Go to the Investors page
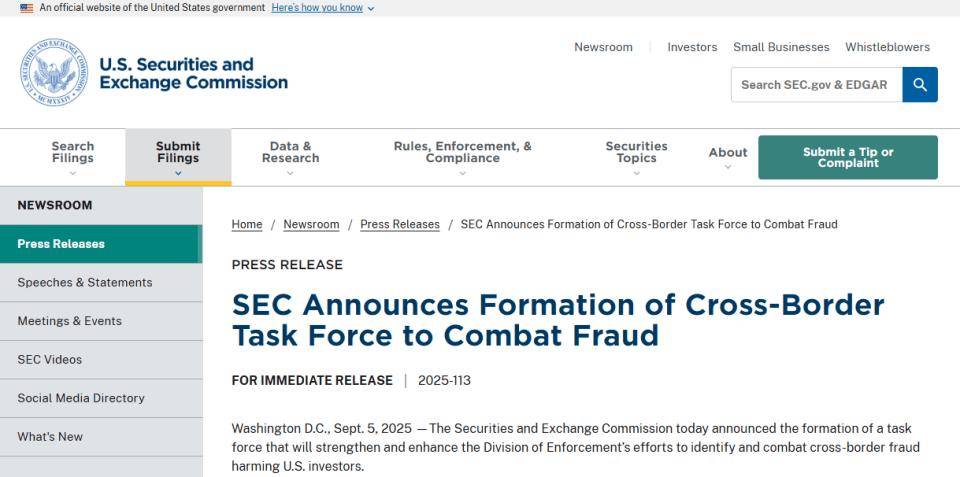 (692, 47)
